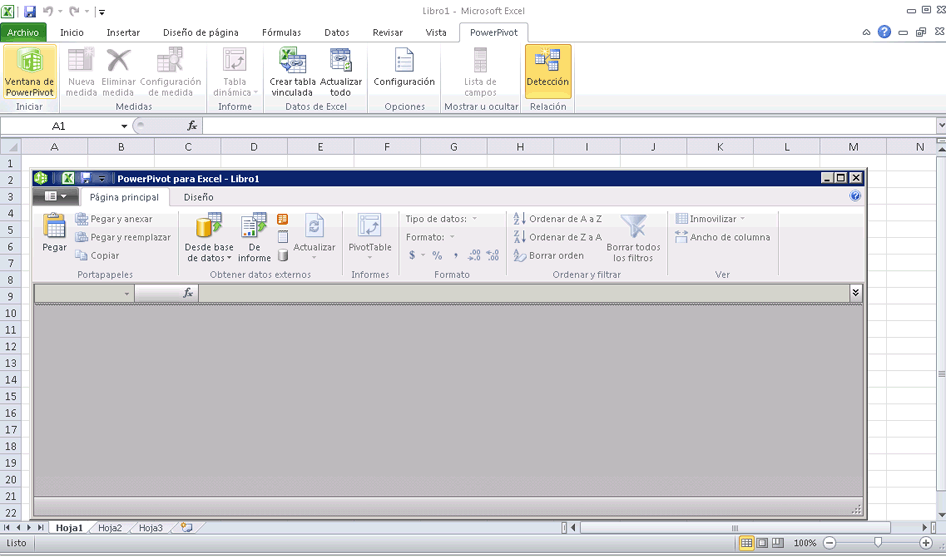Click Copiar in Portapapeles group
946x557 pixels.
[97, 255]
